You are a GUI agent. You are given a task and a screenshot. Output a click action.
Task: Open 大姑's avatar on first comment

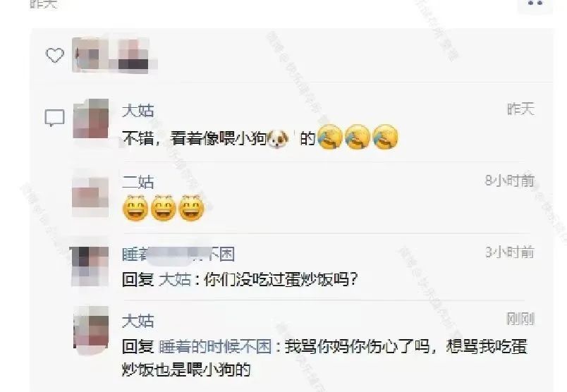click(91, 118)
